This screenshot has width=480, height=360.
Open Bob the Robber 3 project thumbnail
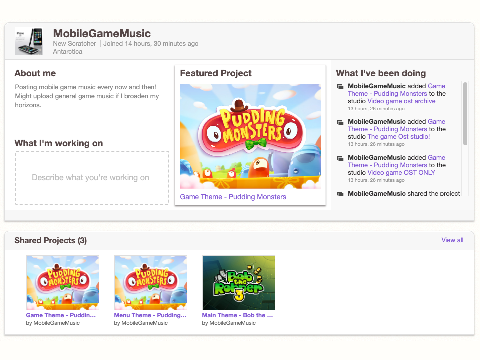[239, 283]
